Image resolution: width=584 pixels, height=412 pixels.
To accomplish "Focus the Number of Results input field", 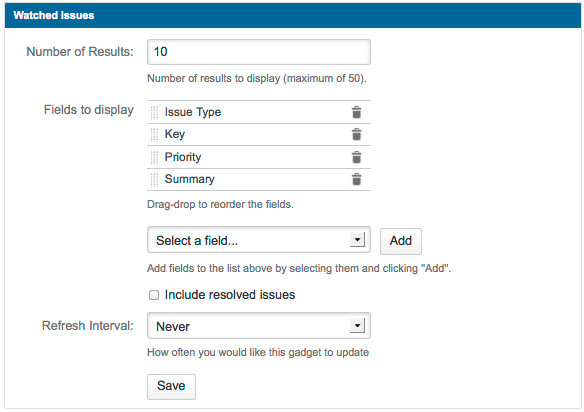I will coord(259,52).
